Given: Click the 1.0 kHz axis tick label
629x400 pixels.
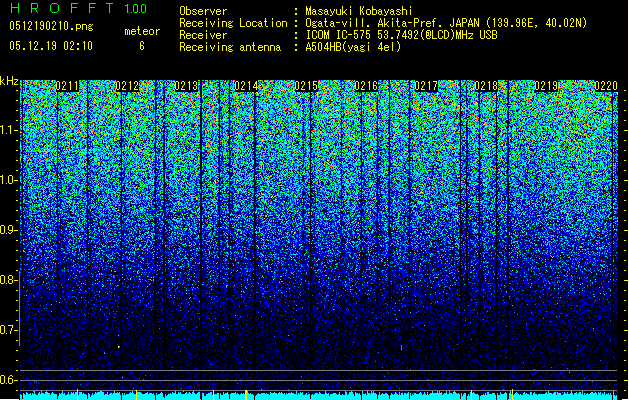Looking at the screenshot, I should tap(8, 180).
